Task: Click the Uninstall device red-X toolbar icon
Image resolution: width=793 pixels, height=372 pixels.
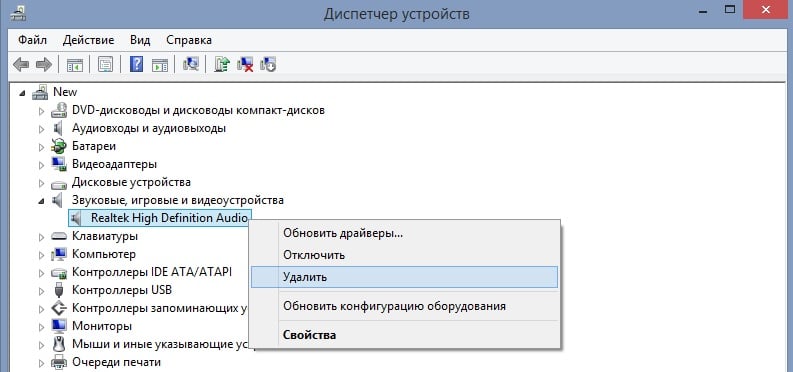Action: (x=245, y=65)
